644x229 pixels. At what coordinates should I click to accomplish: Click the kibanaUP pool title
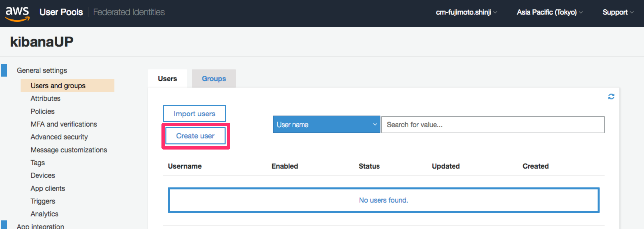(42, 41)
